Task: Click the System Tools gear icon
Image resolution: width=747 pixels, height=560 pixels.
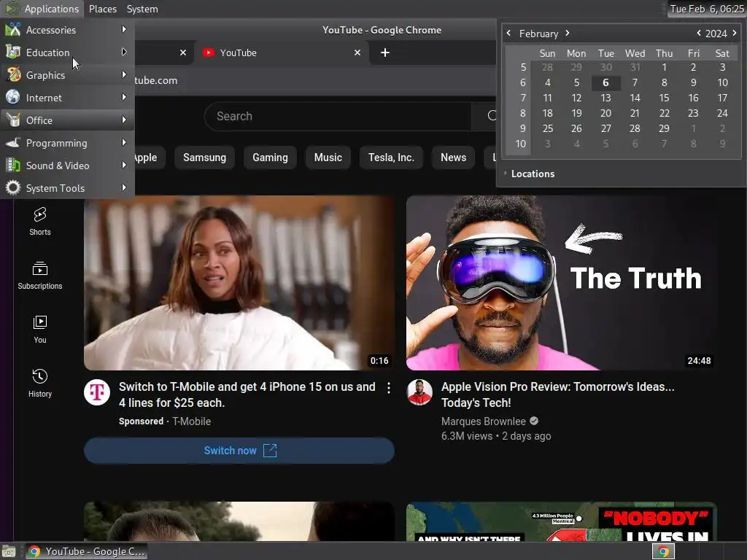Action: coord(13,187)
